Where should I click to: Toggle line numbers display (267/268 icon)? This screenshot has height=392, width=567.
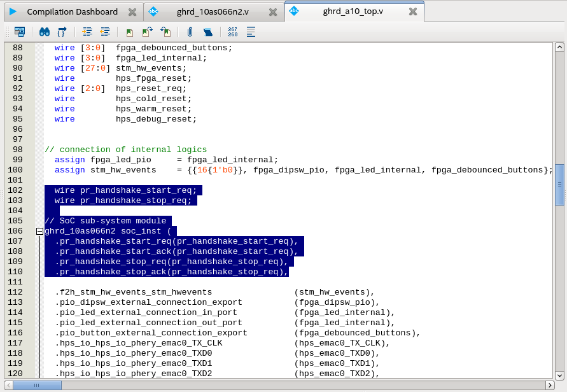233,31
